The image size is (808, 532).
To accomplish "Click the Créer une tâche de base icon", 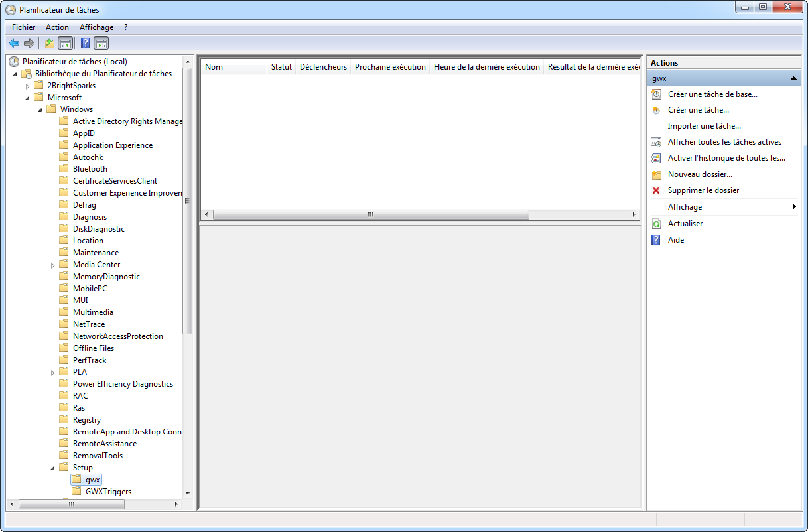I will [656, 94].
